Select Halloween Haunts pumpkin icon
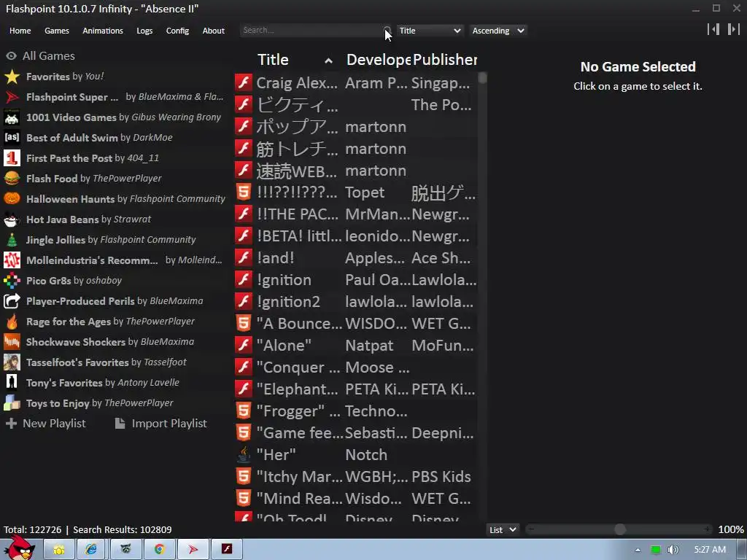 (x=12, y=199)
